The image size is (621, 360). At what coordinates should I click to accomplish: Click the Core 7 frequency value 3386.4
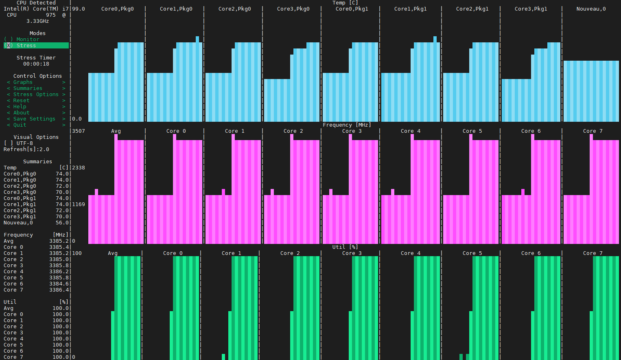coord(59,290)
